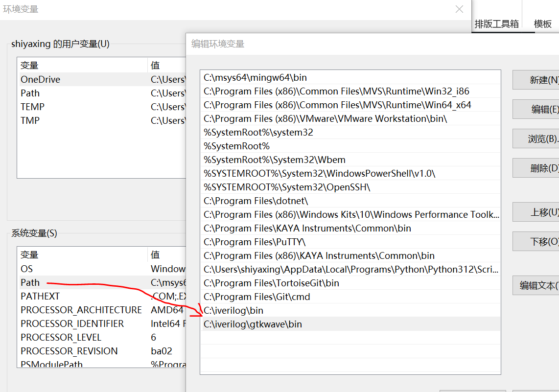Click the 编辑(E) button

coord(536,109)
